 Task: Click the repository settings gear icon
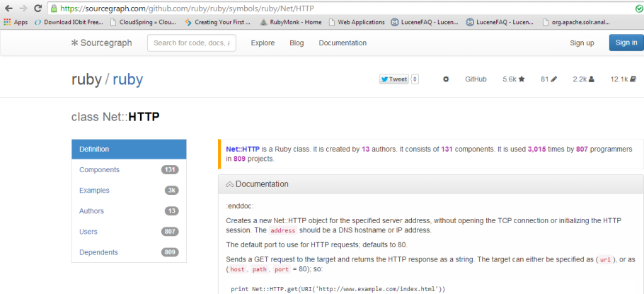[446, 79]
